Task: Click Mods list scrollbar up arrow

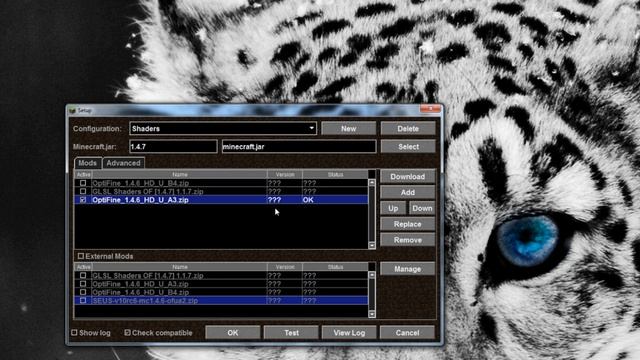Action: pos(371,182)
